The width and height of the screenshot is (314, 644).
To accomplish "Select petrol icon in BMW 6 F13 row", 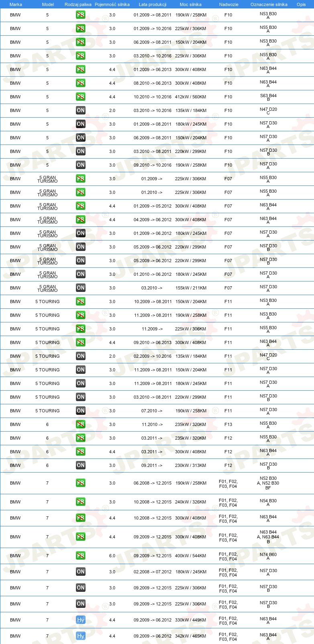I will [x=81, y=424].
